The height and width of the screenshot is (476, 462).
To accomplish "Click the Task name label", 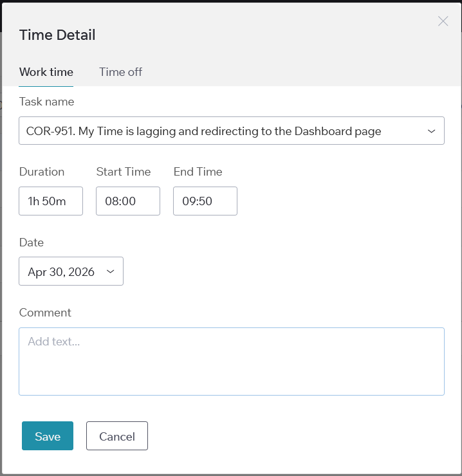I will [x=46, y=102].
